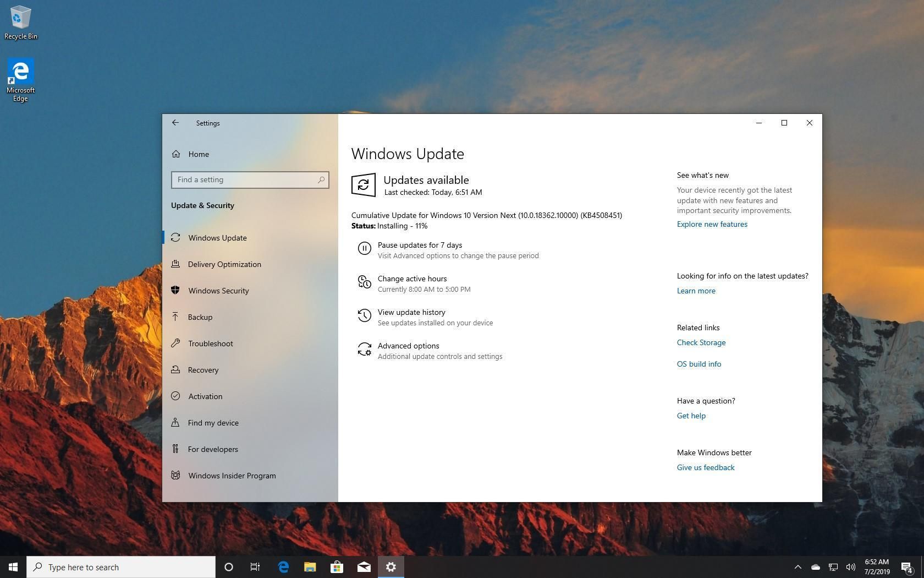Open the volume control in system tray
The image size is (924, 578).
pyautogui.click(x=851, y=567)
